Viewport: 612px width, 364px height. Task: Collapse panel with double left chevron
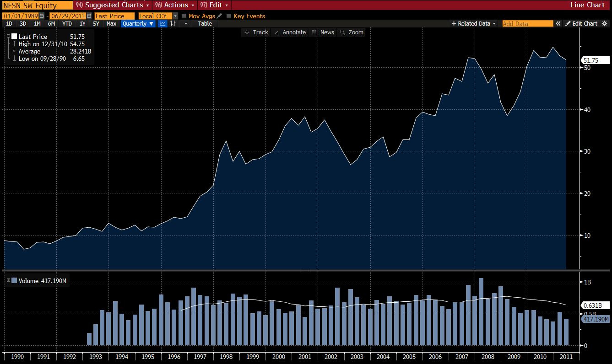pos(558,24)
